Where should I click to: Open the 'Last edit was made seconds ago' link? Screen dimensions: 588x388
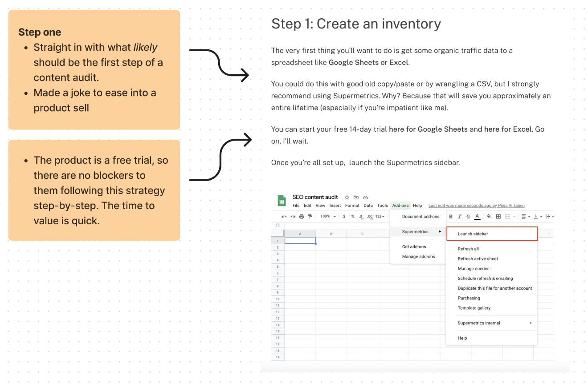tap(476, 206)
